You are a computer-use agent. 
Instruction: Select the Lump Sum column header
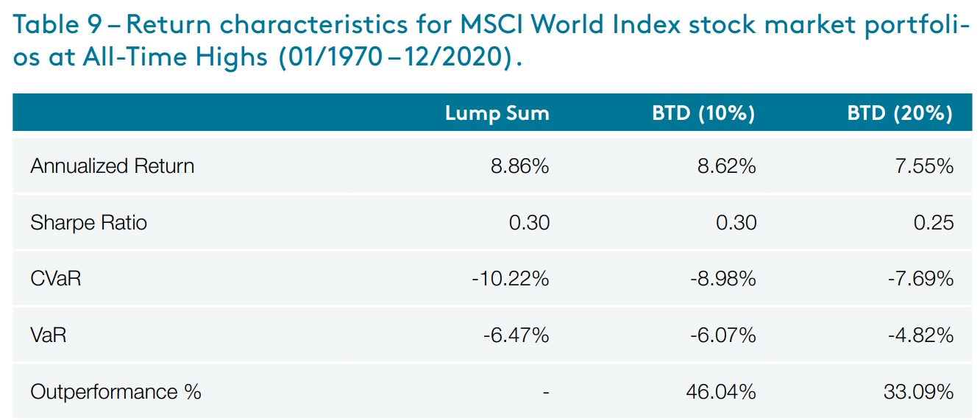coord(497,113)
